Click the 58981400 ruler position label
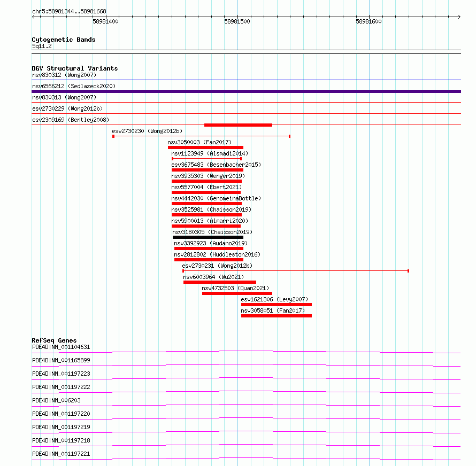 [106, 21]
